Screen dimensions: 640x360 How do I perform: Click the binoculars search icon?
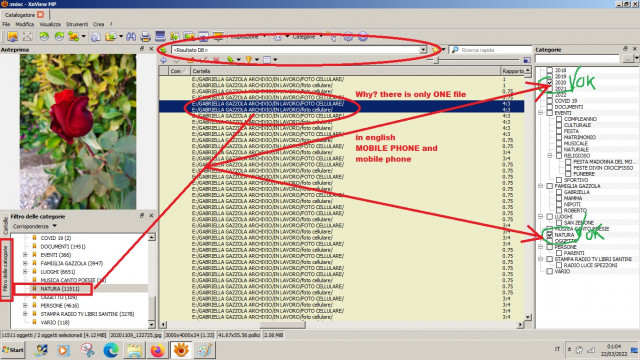(131, 37)
